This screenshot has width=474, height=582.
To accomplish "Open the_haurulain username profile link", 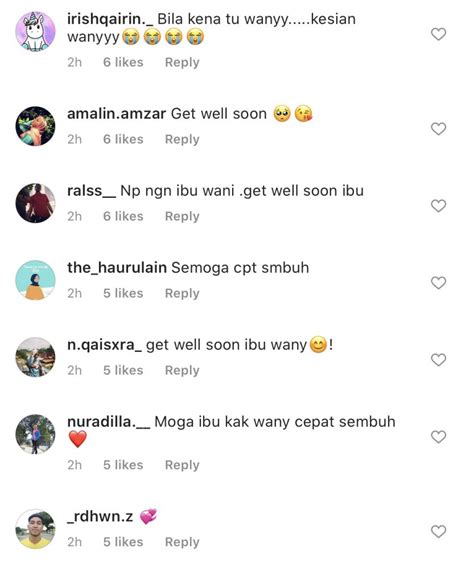I will click(x=117, y=268).
